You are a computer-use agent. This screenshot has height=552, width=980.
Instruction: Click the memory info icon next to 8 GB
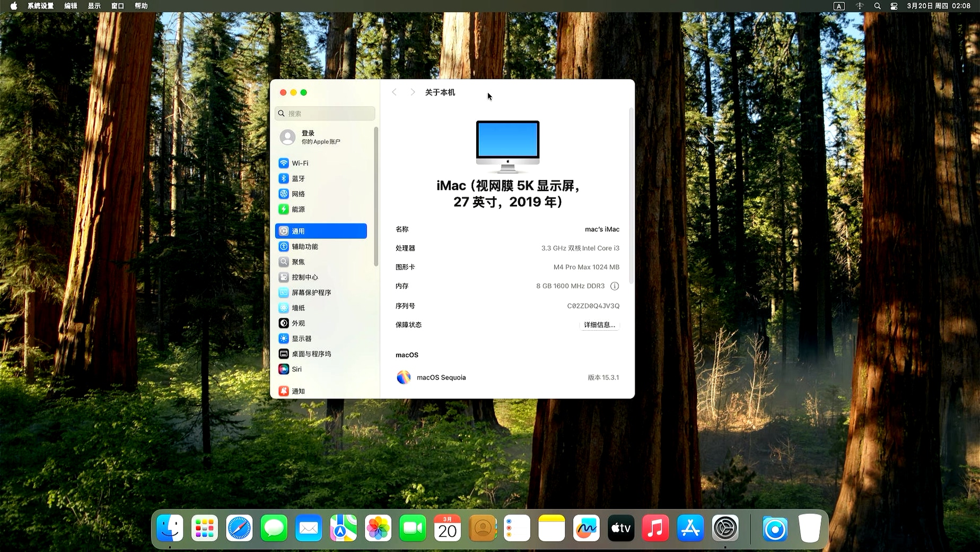coord(615,286)
